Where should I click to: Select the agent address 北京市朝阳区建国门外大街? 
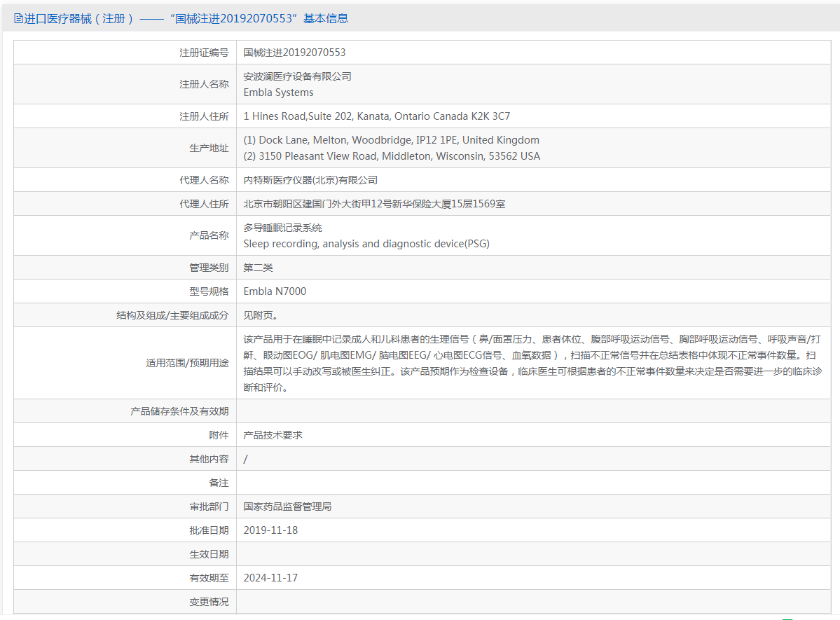pos(374,204)
